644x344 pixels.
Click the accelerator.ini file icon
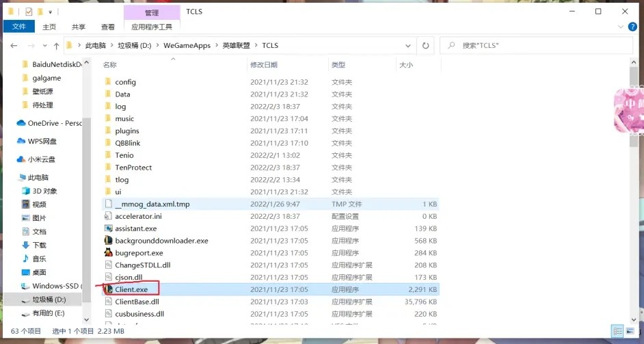click(109, 216)
